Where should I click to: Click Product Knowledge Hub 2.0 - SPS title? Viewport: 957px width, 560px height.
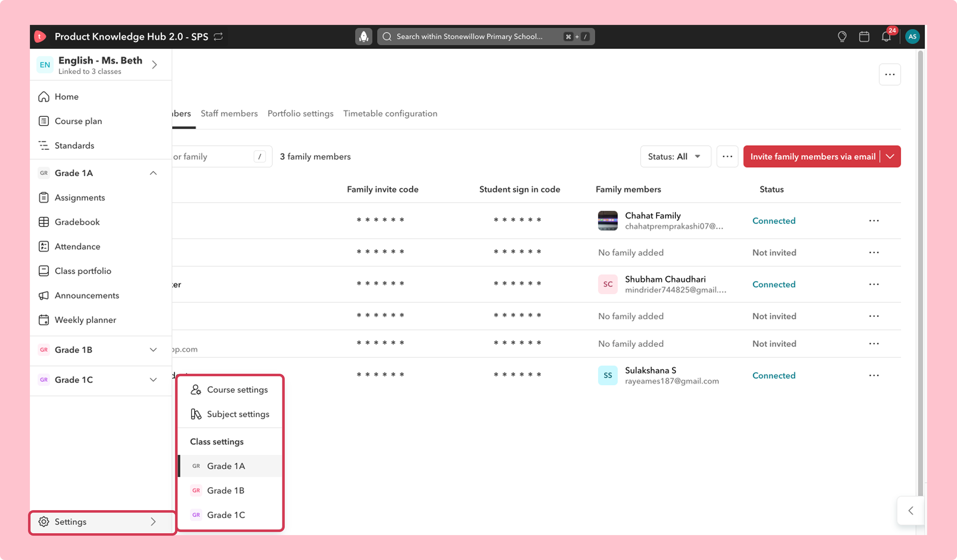(131, 36)
